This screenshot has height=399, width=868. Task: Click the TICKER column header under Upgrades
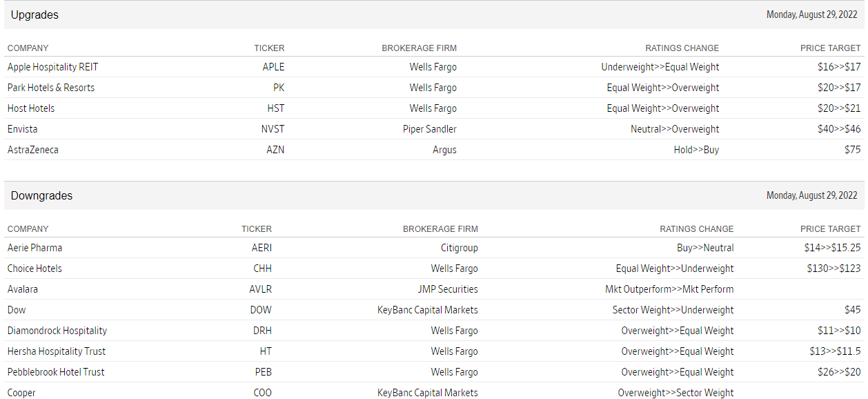coord(269,48)
